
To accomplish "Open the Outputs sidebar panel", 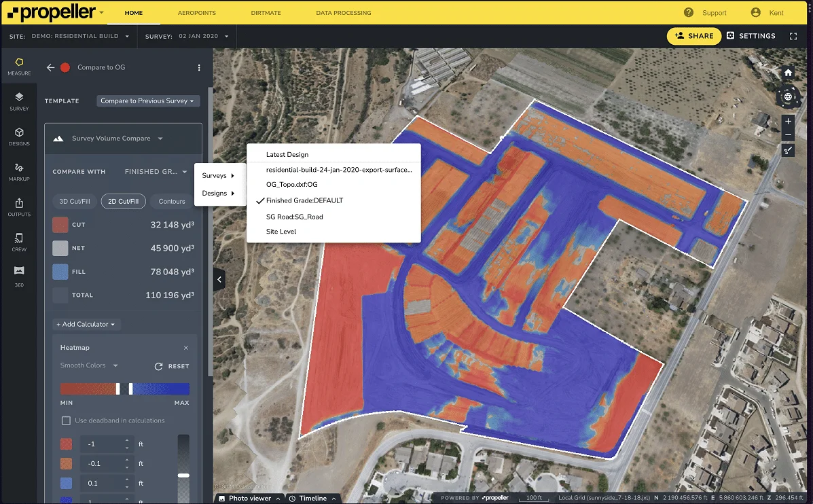I will point(19,206).
